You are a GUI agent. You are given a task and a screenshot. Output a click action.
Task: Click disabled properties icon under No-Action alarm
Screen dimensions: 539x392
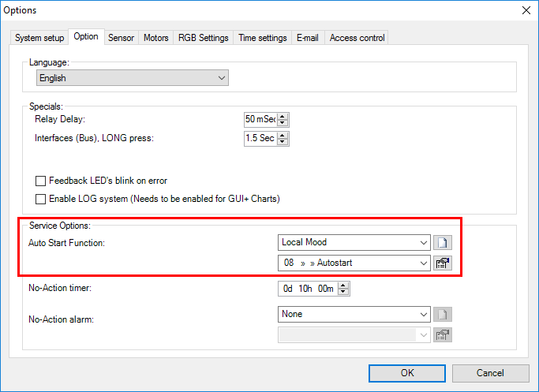pyautogui.click(x=443, y=335)
